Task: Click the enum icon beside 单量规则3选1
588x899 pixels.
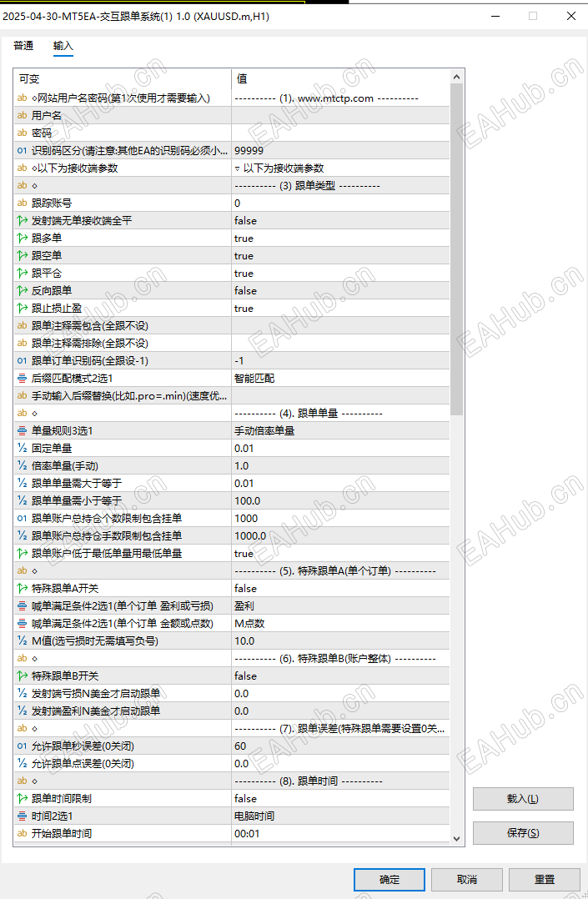Action: click(x=22, y=430)
